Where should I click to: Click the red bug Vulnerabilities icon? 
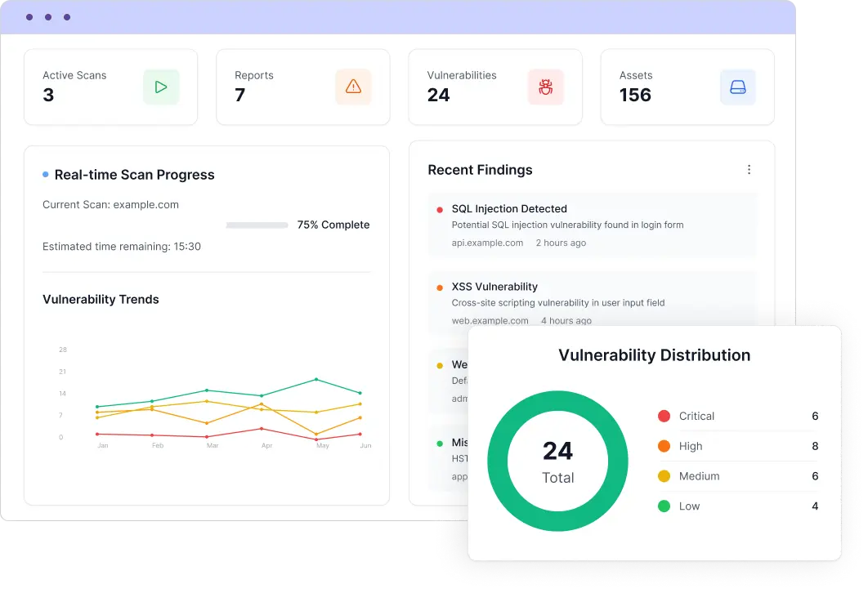coord(545,87)
